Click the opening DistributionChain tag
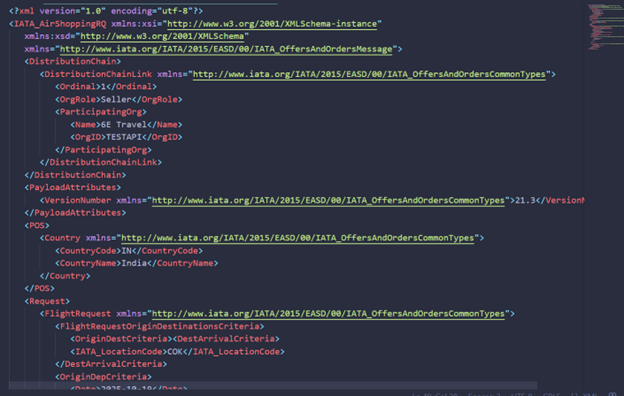Screen dimensions: 624x396 [x=72, y=61]
